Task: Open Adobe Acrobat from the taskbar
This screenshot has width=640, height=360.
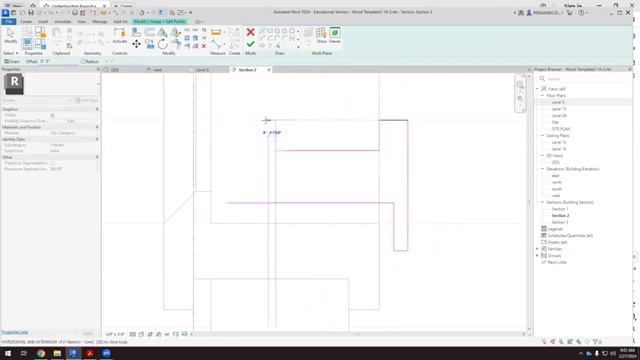Action: [90, 353]
